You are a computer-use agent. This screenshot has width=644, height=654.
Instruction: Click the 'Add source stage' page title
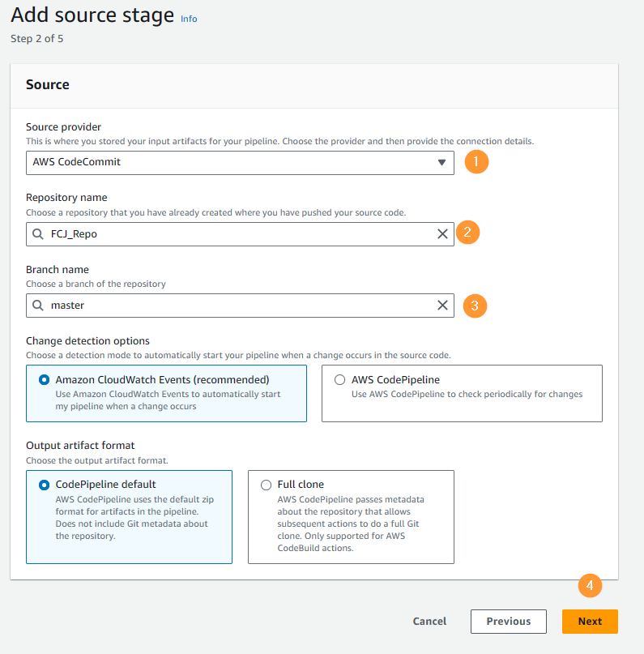click(92, 15)
